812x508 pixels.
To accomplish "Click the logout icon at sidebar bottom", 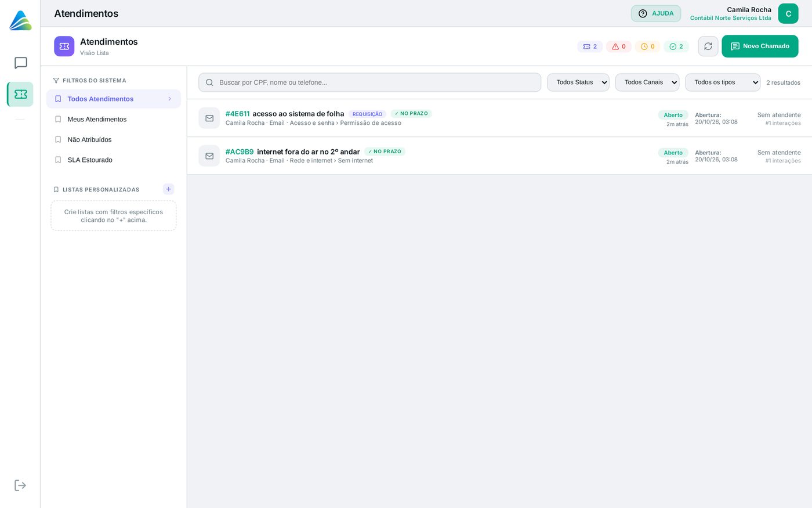I will coord(20,485).
